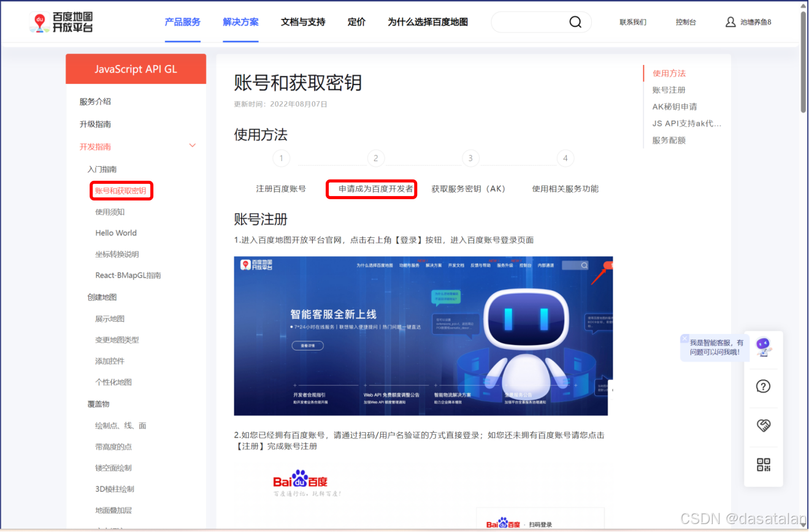This screenshot has height=532, width=809.
Task: Jump to 账号注册 in page outline
Action: coord(669,90)
